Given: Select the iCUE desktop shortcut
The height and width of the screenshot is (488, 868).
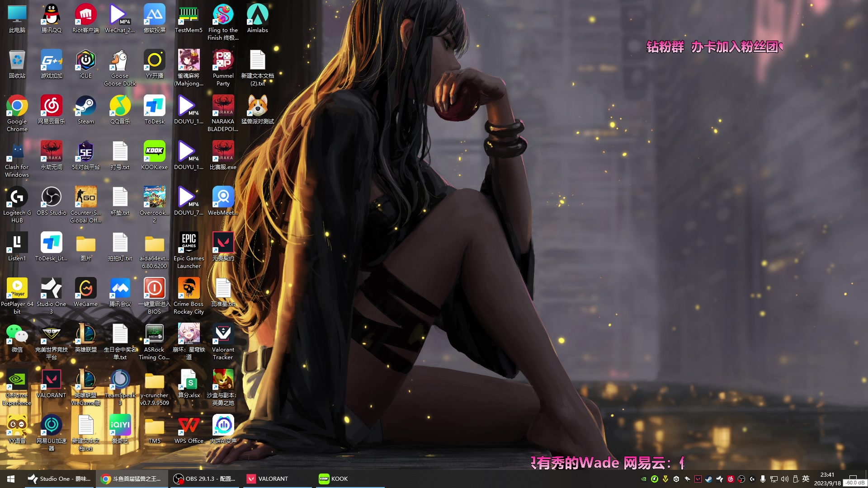Looking at the screenshot, I should (86, 64).
